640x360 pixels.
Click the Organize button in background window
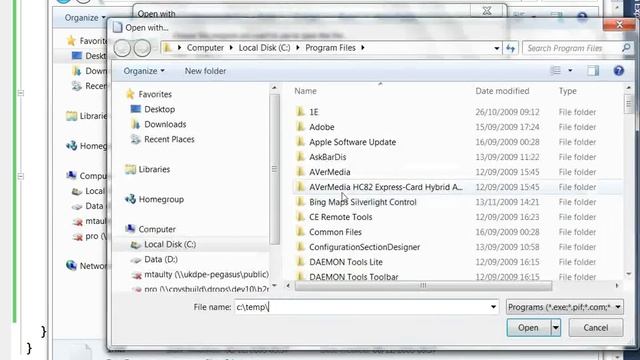[84, 18]
